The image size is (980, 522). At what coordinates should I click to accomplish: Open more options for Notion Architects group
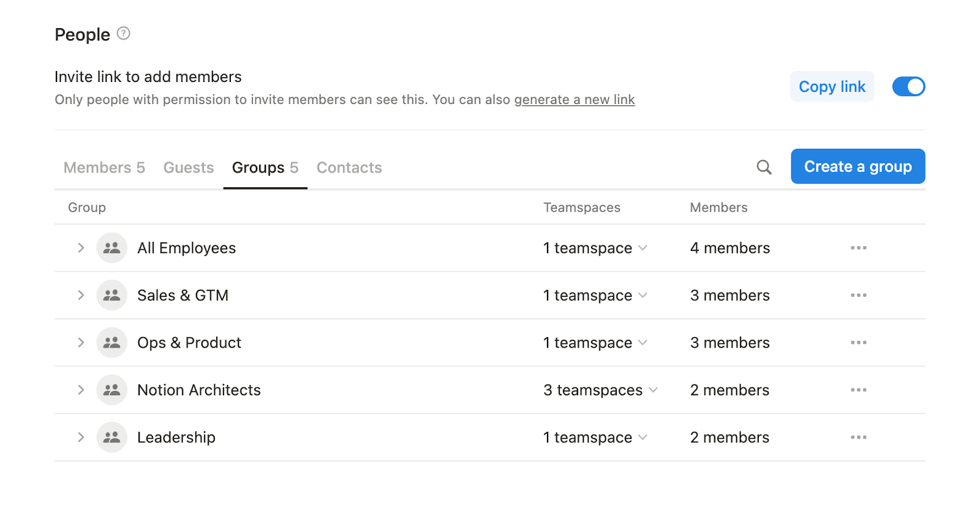858,390
